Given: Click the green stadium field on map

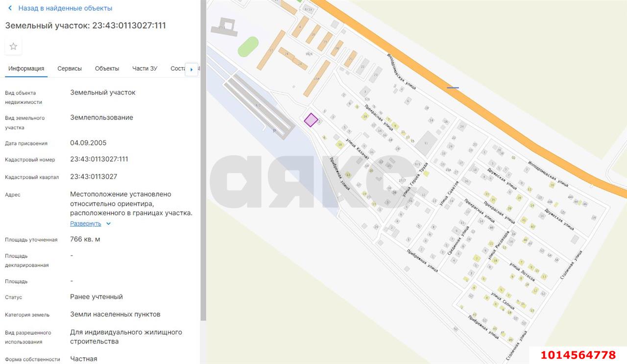Looking at the screenshot, I should (x=248, y=47).
